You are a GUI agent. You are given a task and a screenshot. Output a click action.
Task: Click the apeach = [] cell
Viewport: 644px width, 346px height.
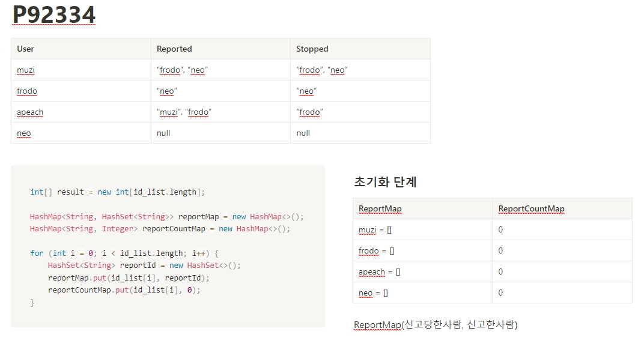pyautogui.click(x=379, y=272)
